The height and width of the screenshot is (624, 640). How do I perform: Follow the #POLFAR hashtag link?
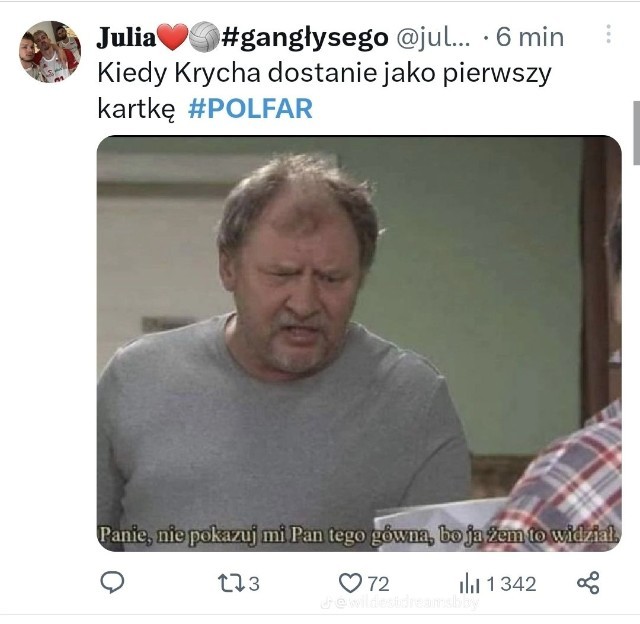tap(250, 109)
